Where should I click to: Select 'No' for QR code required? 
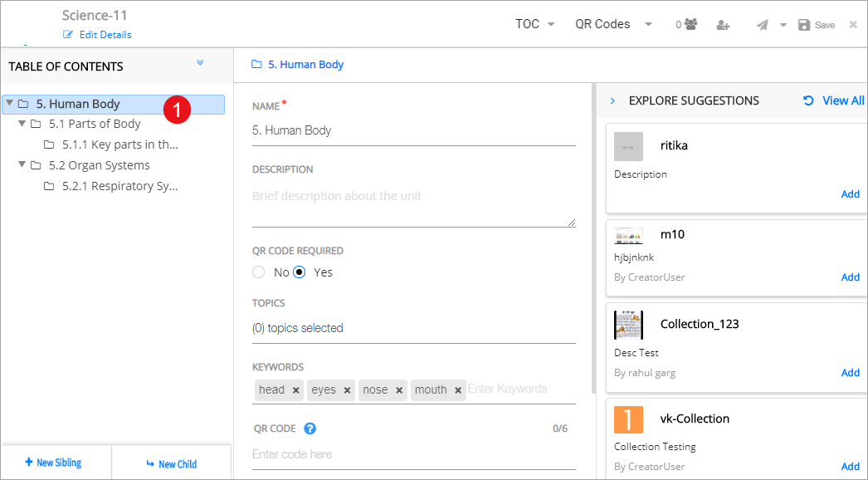click(x=259, y=272)
